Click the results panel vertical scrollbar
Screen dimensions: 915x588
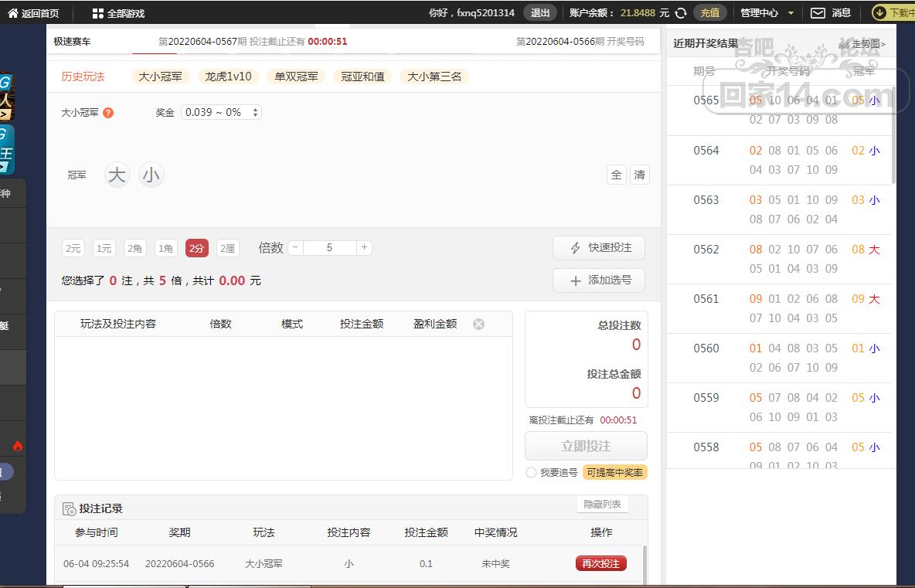(x=893, y=147)
